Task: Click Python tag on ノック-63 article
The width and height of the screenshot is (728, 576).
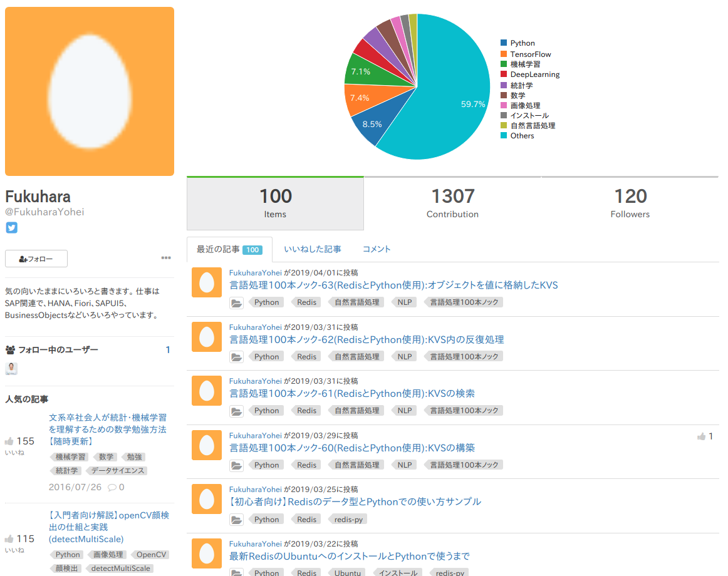Action: point(266,302)
